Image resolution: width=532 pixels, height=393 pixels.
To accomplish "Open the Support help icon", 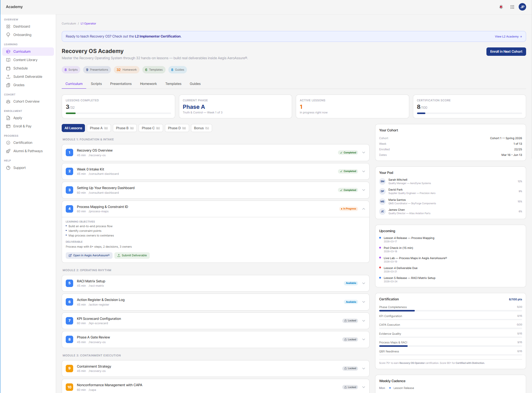I will 8,168.
